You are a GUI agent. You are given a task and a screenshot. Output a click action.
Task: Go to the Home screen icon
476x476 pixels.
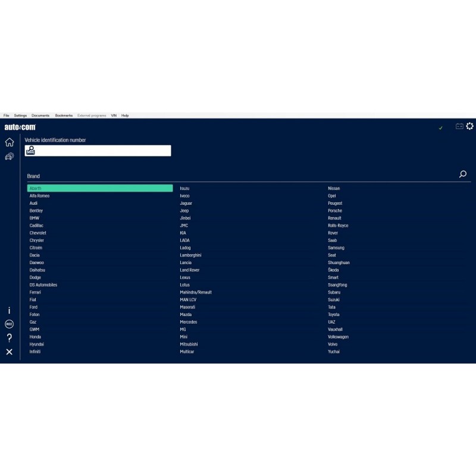pyautogui.click(x=10, y=142)
